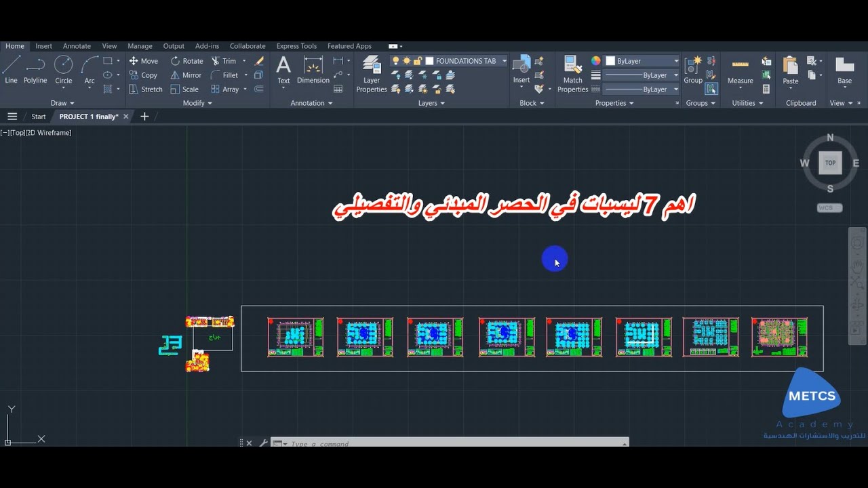The height and width of the screenshot is (488, 868).
Task: Expand the Modify panel
Action: (x=197, y=103)
